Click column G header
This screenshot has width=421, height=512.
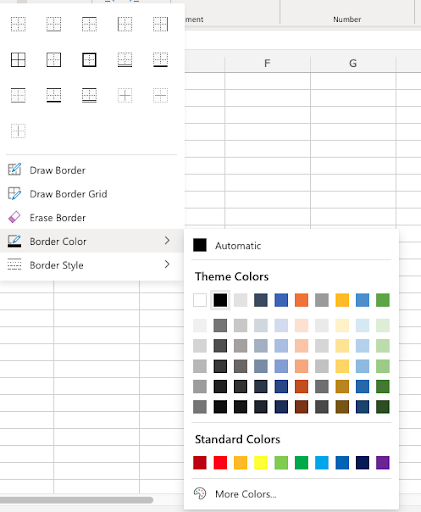[x=353, y=63]
